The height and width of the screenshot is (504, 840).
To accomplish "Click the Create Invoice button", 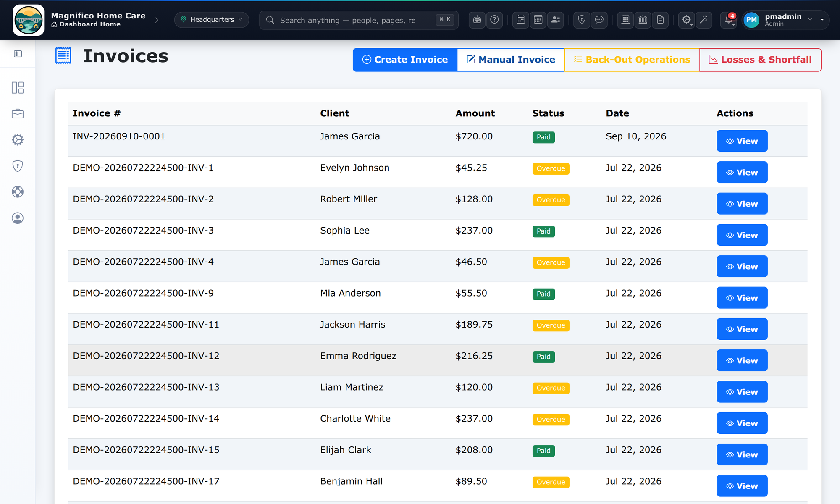I will pos(405,60).
